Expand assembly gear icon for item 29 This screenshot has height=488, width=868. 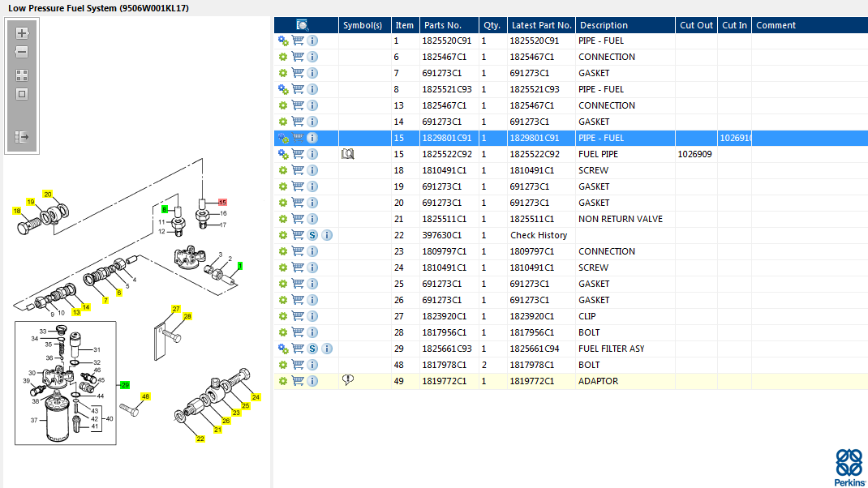283,349
